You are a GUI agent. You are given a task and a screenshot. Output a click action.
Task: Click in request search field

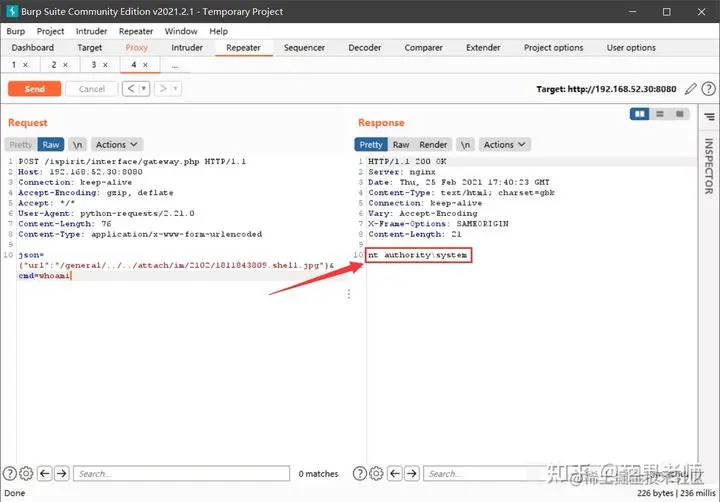click(x=181, y=473)
